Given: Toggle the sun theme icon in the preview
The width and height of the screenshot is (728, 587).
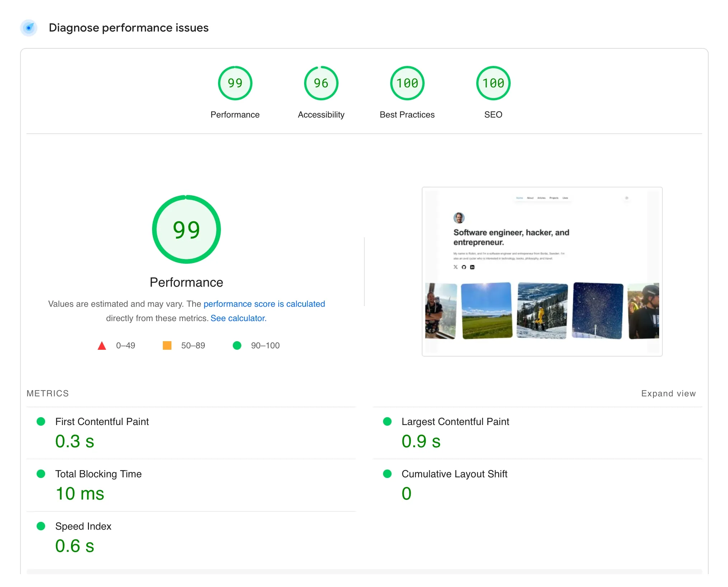Looking at the screenshot, I should pos(627,198).
